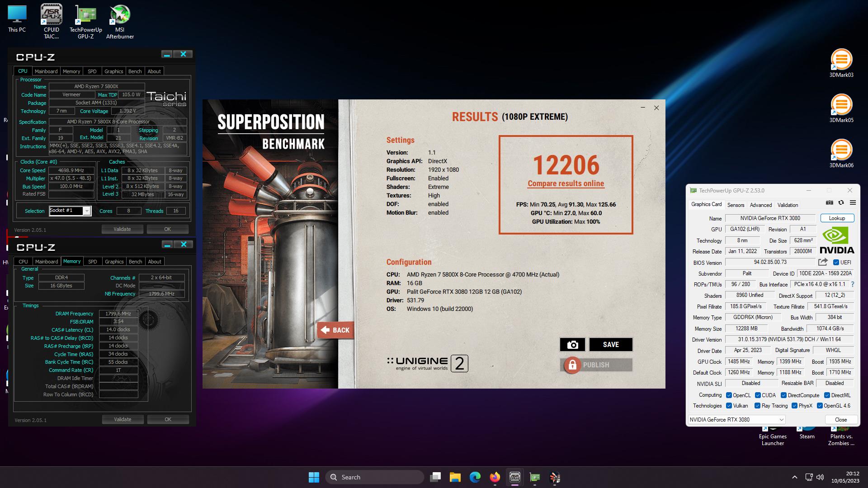The width and height of the screenshot is (868, 488).
Task: Open Windows Start menu
Action: coord(314,477)
